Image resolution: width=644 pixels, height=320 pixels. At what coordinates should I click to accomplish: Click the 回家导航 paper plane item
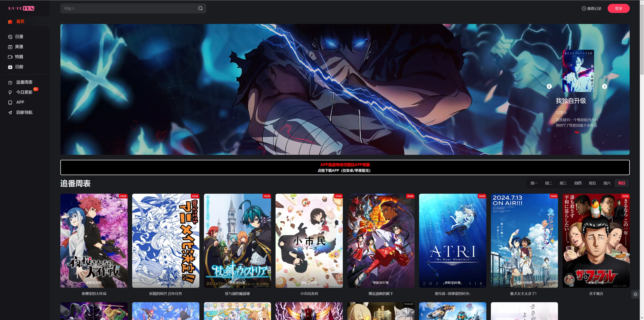[x=24, y=113]
